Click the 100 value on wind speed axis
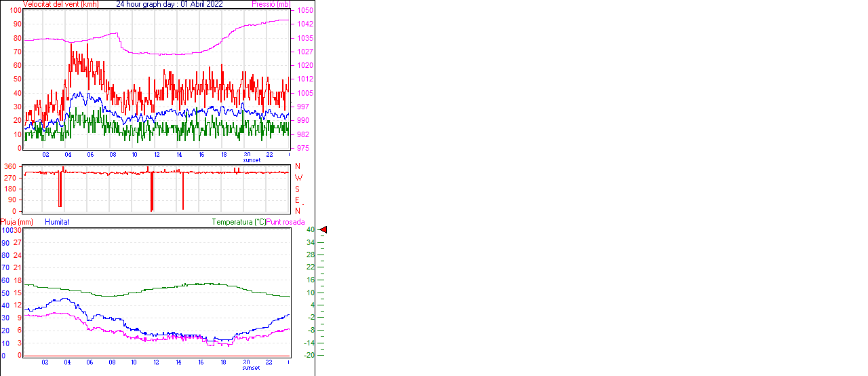868x376 pixels. (15, 10)
